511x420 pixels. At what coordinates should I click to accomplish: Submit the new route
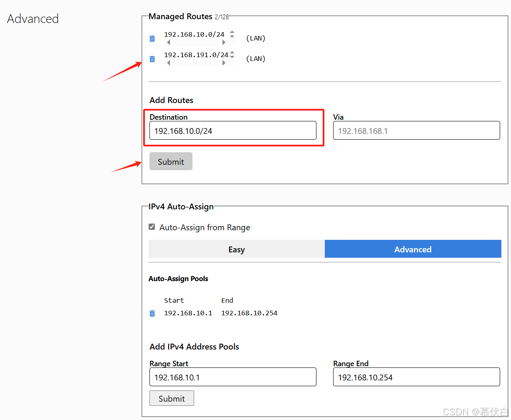171,161
